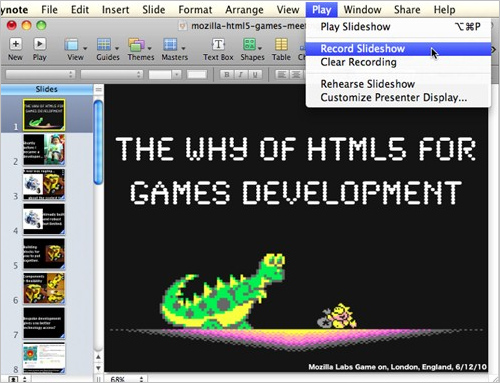The image size is (500, 383).
Task: Expand the font family dropdown
Action: point(40,74)
